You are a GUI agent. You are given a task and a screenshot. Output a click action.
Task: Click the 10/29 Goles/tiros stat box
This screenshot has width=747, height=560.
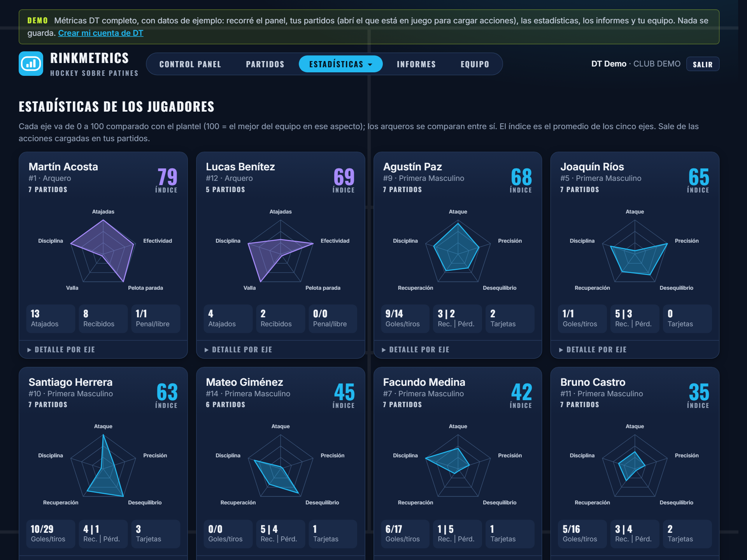(x=51, y=534)
